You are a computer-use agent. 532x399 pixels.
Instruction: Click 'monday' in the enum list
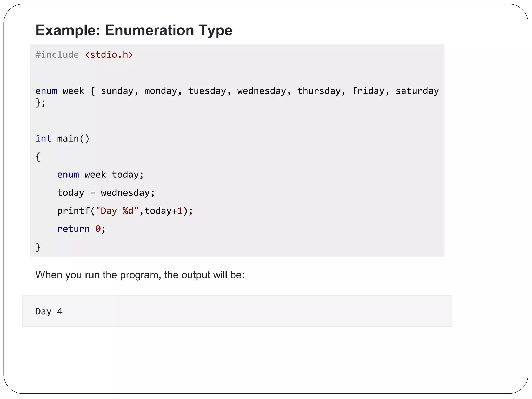(x=160, y=91)
